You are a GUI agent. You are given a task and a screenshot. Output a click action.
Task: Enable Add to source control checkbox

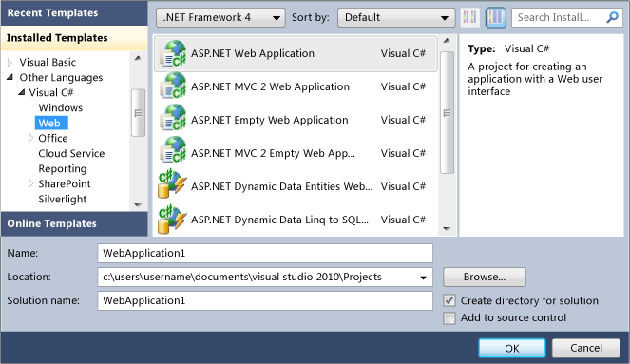449,317
